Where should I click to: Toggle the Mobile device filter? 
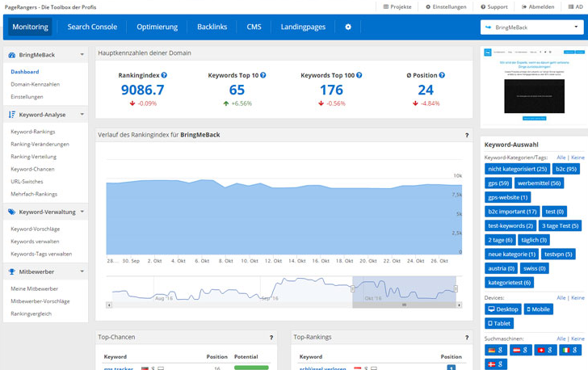(x=539, y=309)
